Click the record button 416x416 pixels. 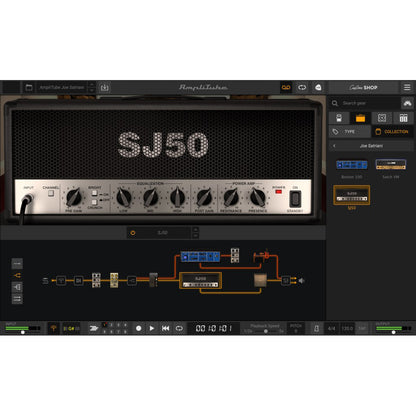[x=138, y=328]
